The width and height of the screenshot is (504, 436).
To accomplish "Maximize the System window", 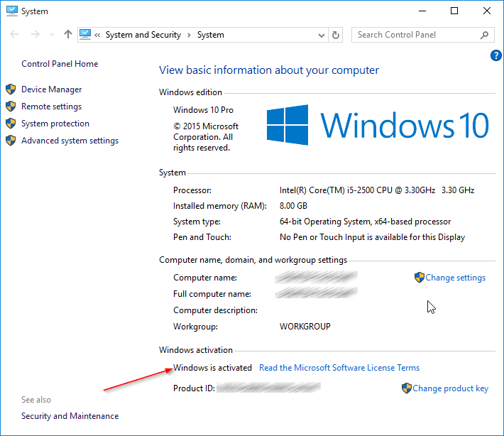I will pyautogui.click(x=454, y=11).
